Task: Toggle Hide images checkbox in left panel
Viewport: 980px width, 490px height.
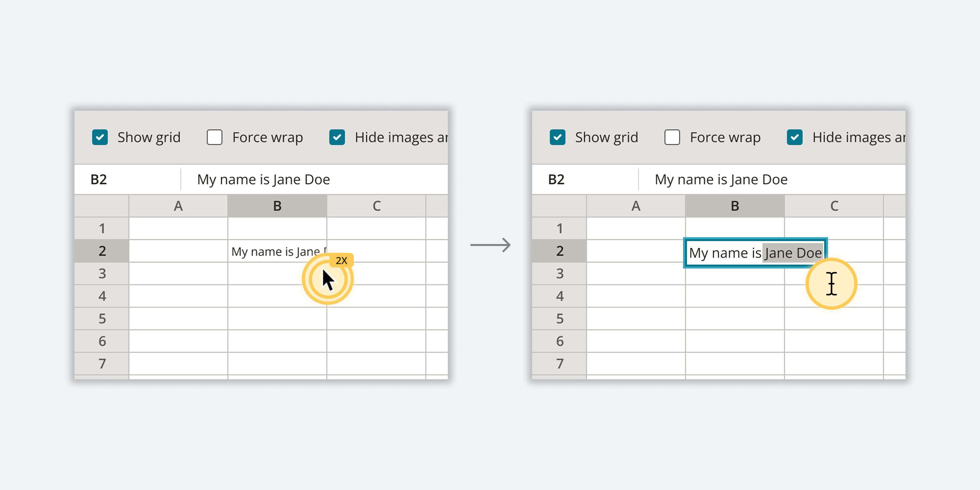Action: click(x=337, y=137)
